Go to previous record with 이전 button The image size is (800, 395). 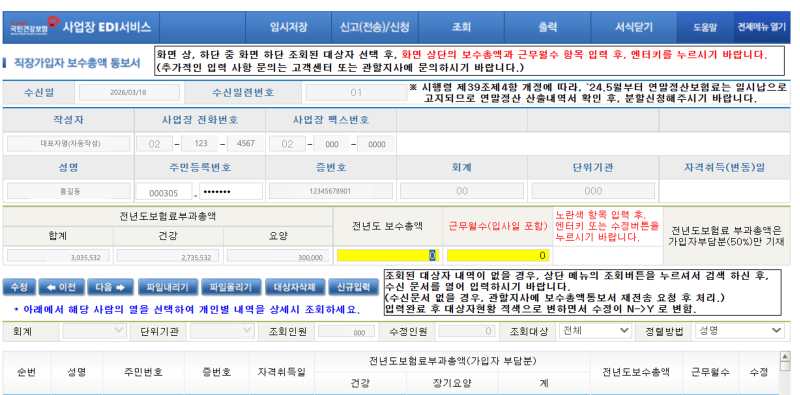(x=61, y=287)
